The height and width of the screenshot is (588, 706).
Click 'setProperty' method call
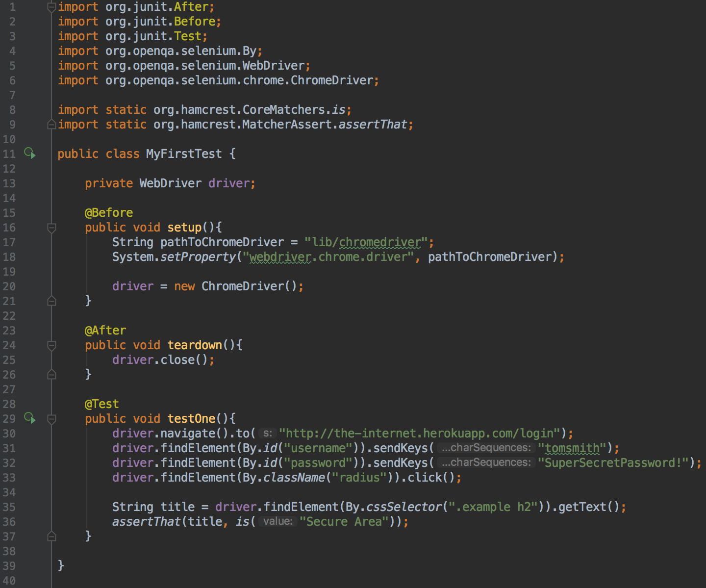pyautogui.click(x=198, y=257)
